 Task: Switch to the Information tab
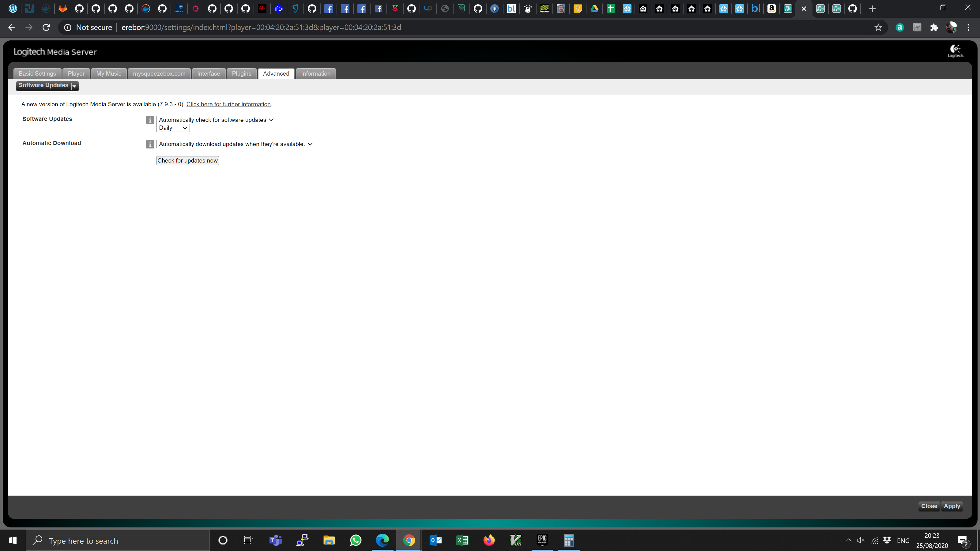315,73
